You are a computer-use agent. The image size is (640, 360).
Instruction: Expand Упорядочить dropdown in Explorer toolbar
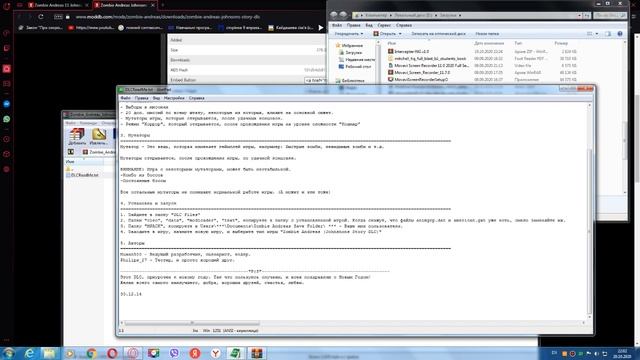[349, 34]
